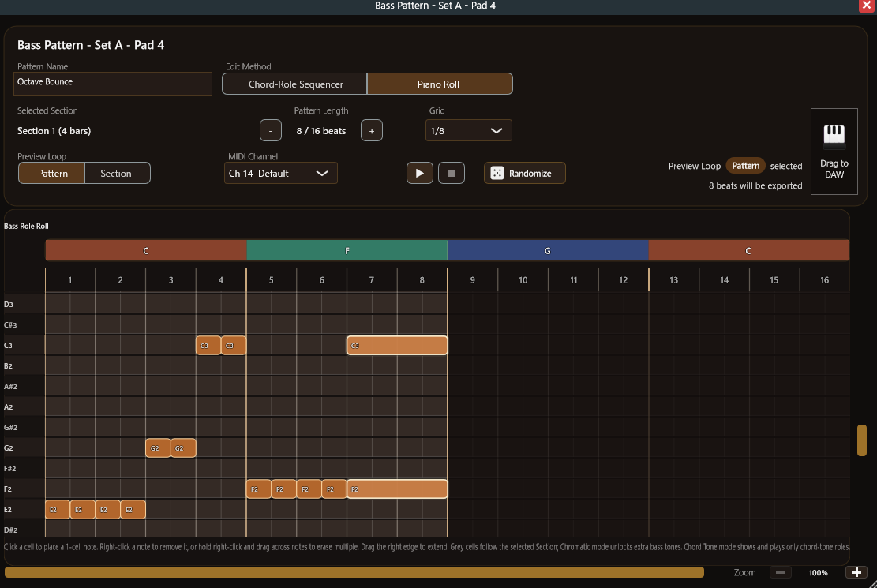The width and height of the screenshot is (877, 588).
Task: Click beat 5 in the ruler
Action: [x=272, y=279]
